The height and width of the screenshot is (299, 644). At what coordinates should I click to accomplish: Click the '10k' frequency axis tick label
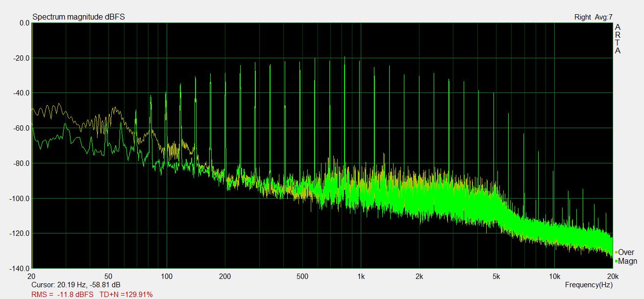[555, 276]
